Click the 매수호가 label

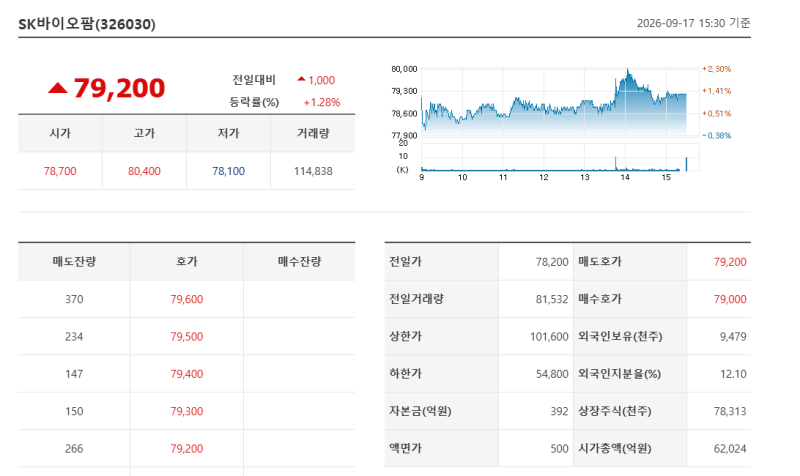click(x=600, y=298)
